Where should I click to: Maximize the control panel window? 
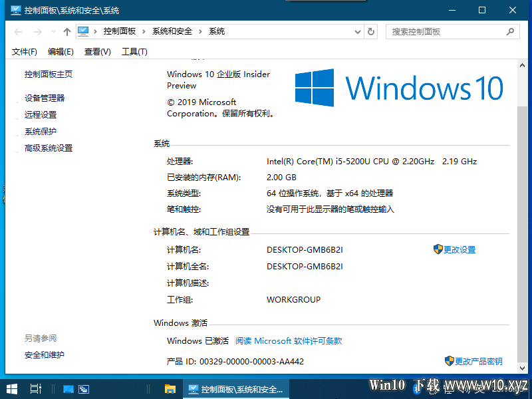tap(481, 10)
